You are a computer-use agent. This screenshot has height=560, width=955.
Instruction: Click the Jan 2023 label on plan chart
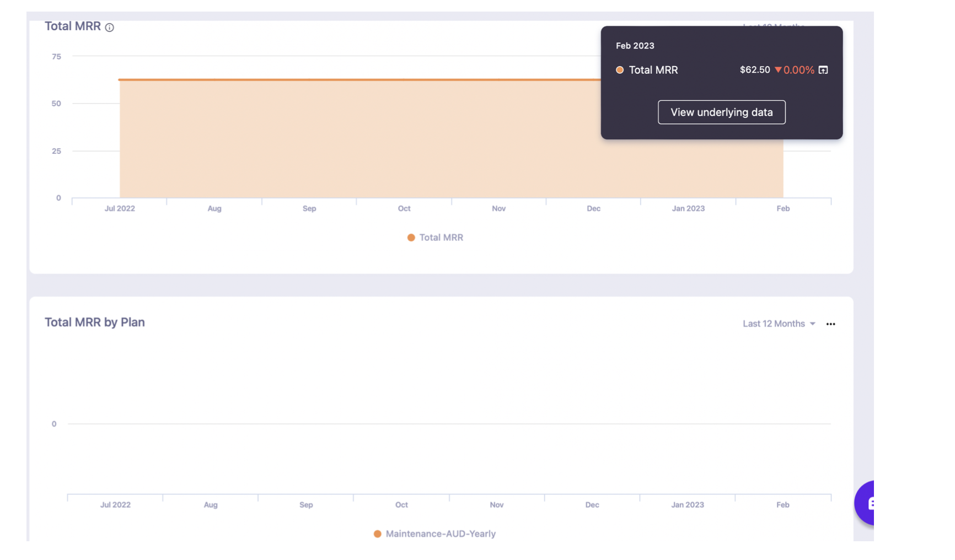point(687,504)
